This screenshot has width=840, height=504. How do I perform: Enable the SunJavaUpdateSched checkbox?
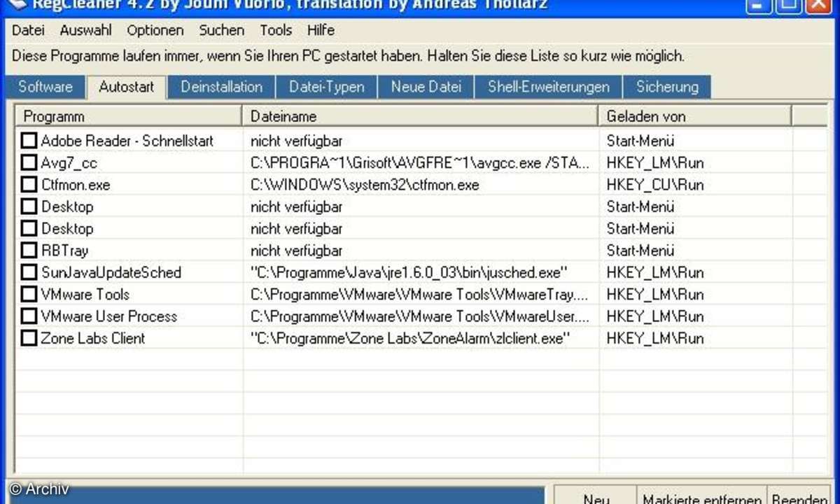tap(29, 272)
